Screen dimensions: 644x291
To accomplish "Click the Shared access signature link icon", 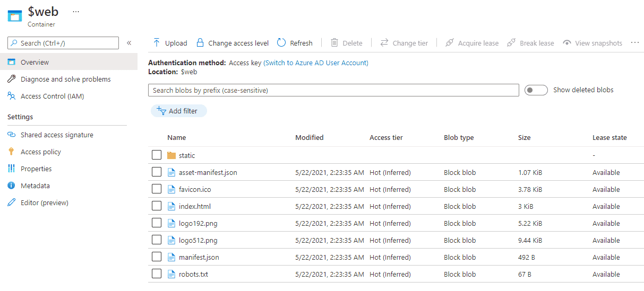I will (x=11, y=135).
